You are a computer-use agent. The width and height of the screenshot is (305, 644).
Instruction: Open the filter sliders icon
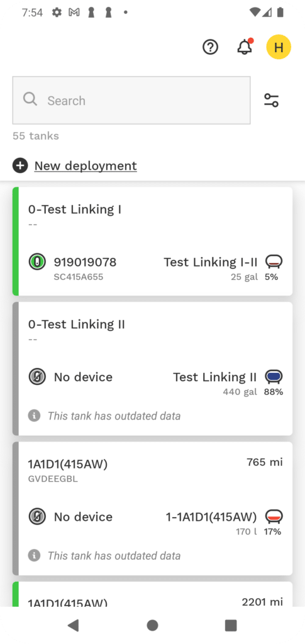pyautogui.click(x=271, y=100)
